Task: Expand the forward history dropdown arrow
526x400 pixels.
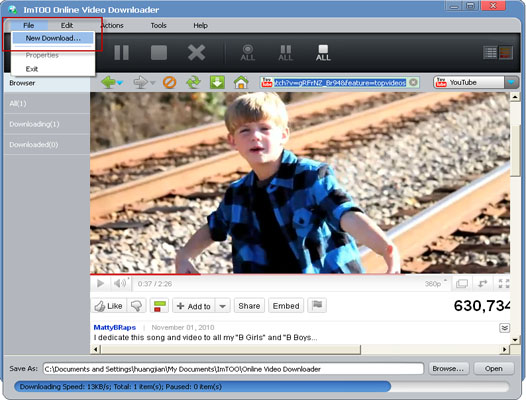Action: point(153,83)
